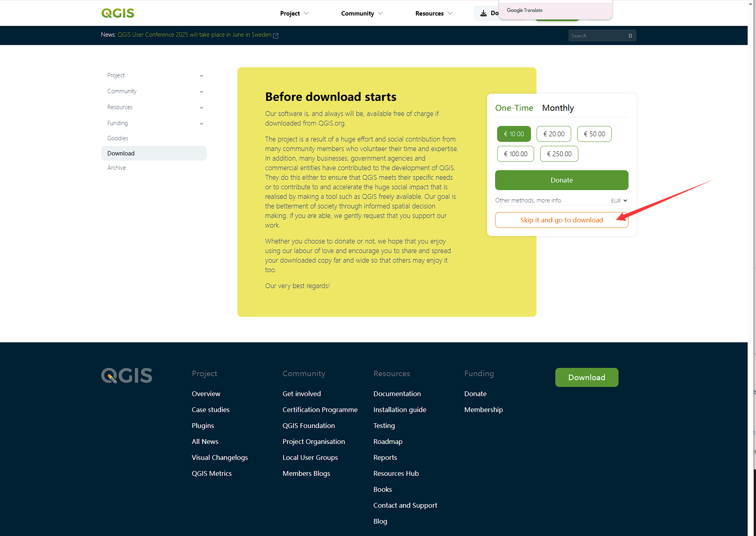Screen dimensions: 756x536
Task: Click the grey QGIS footer logo
Action: 127,375
